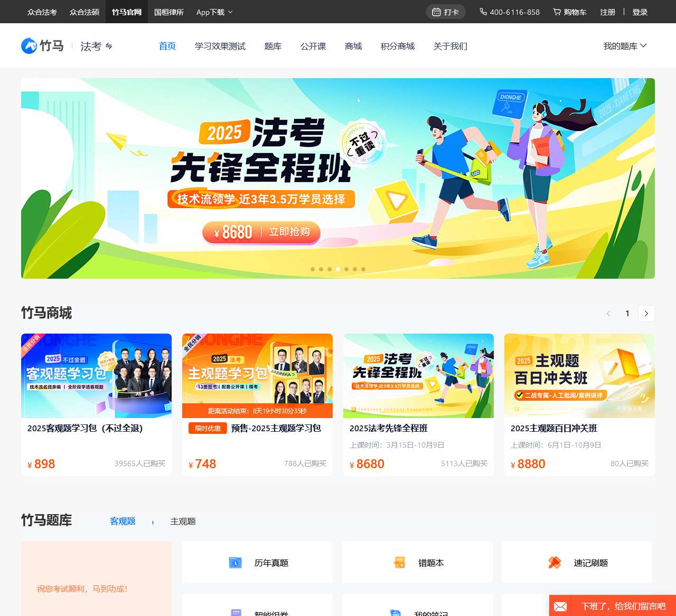676x616 pixels.
Task: Go to previous page of 竹马商城
Action: pos(608,314)
